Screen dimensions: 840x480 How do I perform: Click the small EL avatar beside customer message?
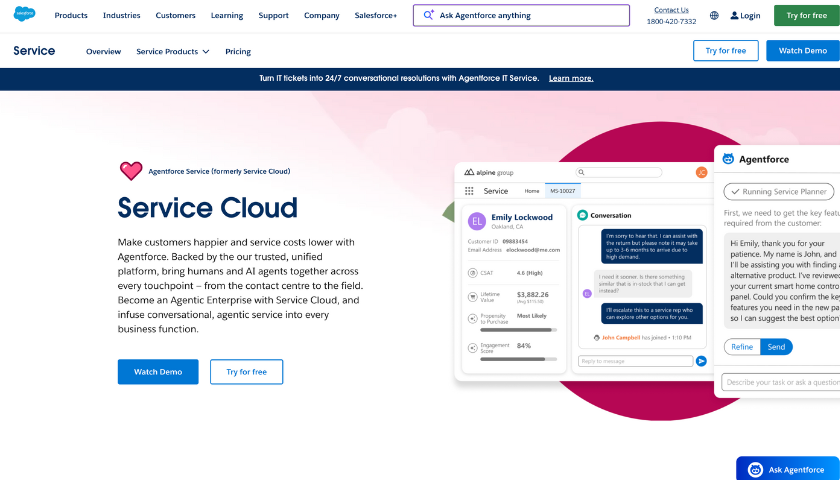pyautogui.click(x=587, y=294)
